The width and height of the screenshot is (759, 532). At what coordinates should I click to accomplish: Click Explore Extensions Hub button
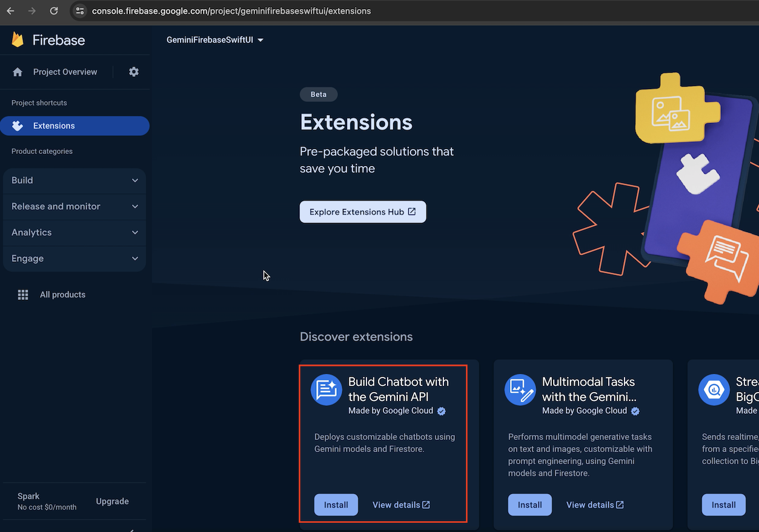362,212
